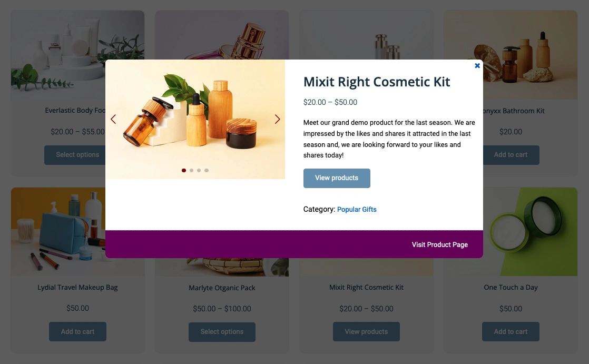This screenshot has height=364, width=589.
Task: Select the first carousel dot
Action: (184, 171)
